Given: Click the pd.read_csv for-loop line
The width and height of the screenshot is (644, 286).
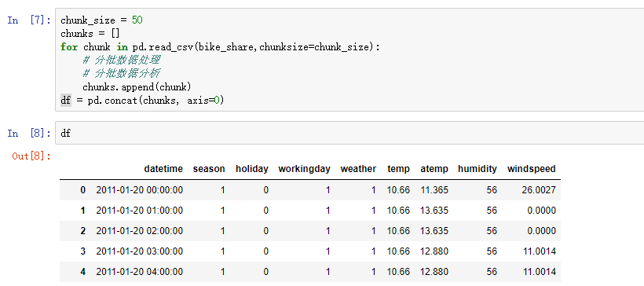Looking at the screenshot, I should click(x=220, y=47).
